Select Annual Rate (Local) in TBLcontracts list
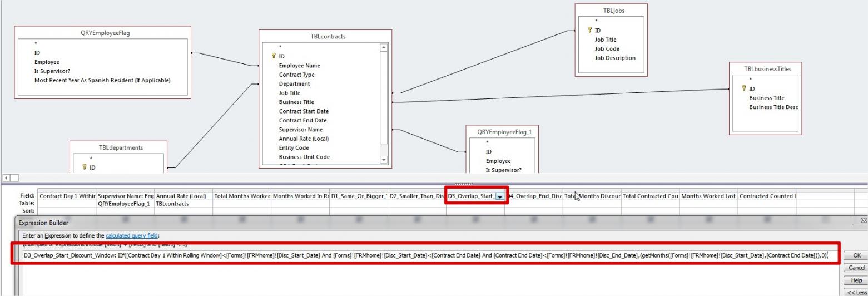This screenshot has width=868, height=296. pyautogui.click(x=304, y=139)
